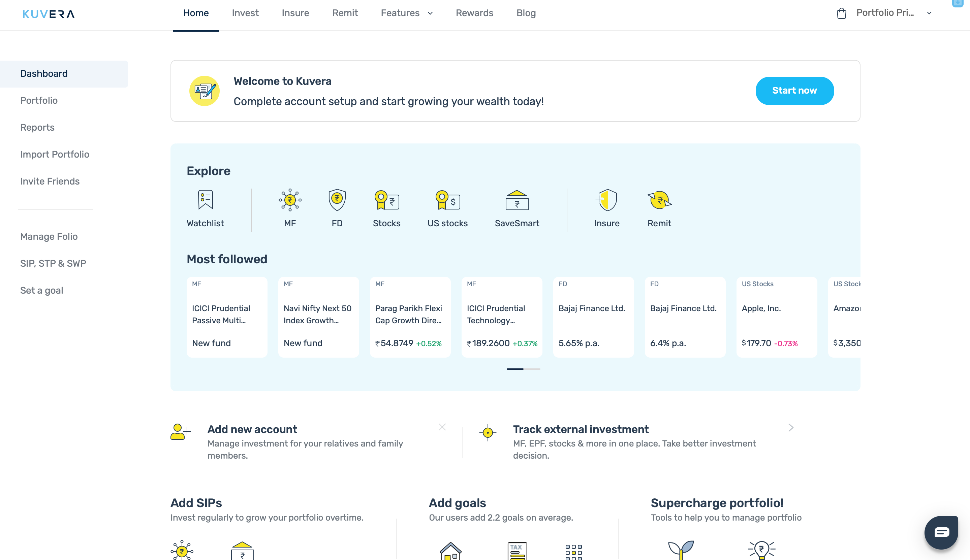Screen dimensions: 970x560
Task: Click the Start now button
Action: point(794,91)
